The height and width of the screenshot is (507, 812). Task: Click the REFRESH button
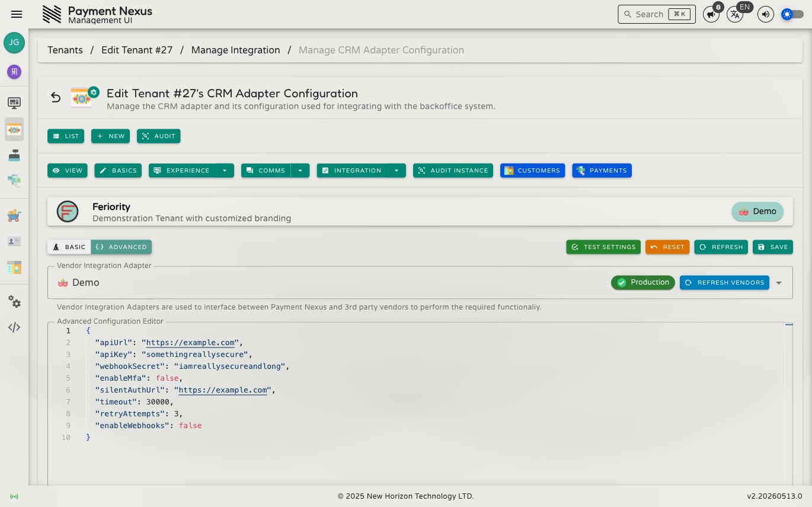coord(721,247)
